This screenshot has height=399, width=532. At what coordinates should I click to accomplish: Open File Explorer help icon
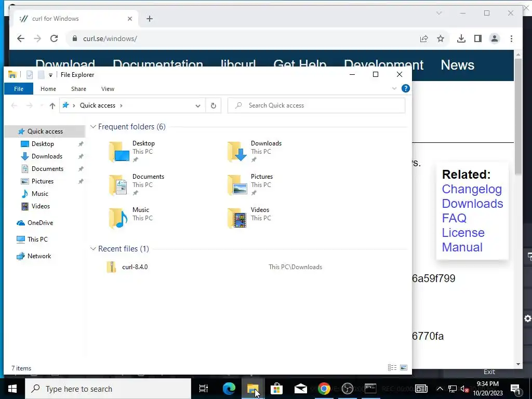[x=405, y=88]
